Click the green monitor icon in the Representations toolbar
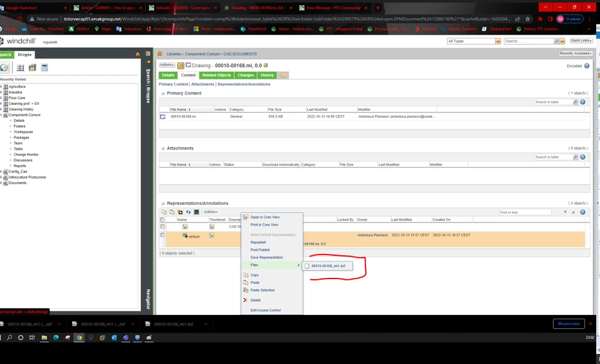 [196, 212]
